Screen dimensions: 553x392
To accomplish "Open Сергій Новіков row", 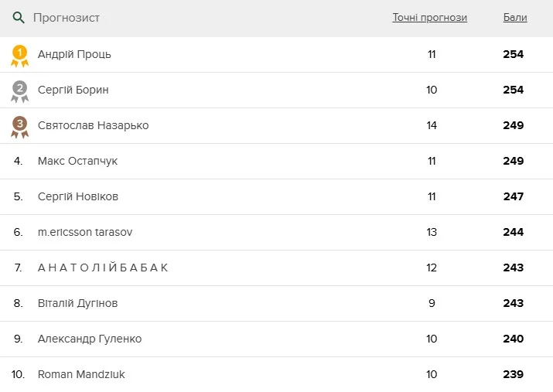I will (x=77, y=196).
